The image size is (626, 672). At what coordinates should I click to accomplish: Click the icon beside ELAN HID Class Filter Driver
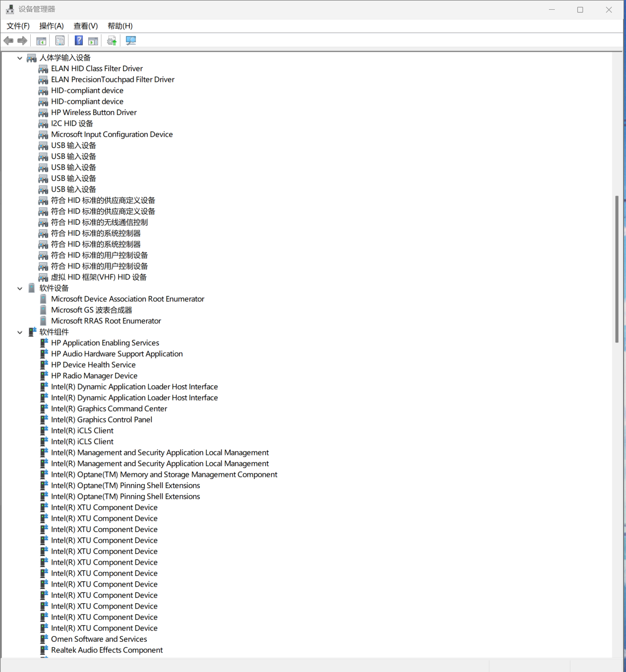[43, 69]
